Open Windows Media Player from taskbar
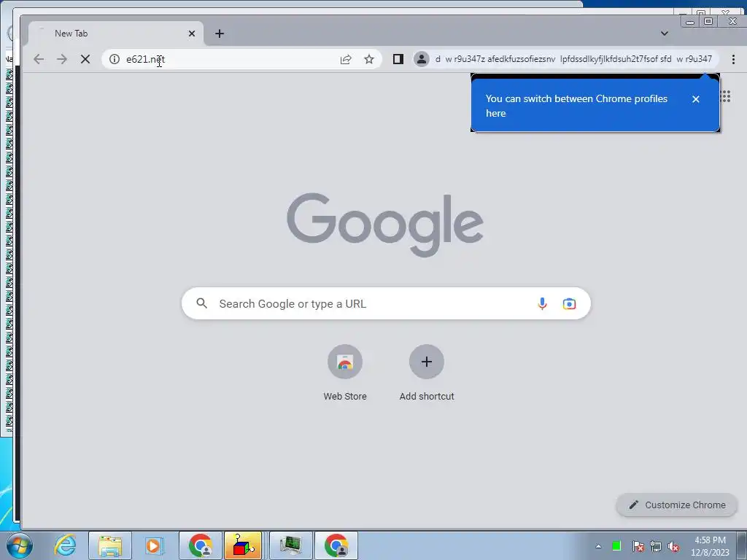 tap(153, 545)
